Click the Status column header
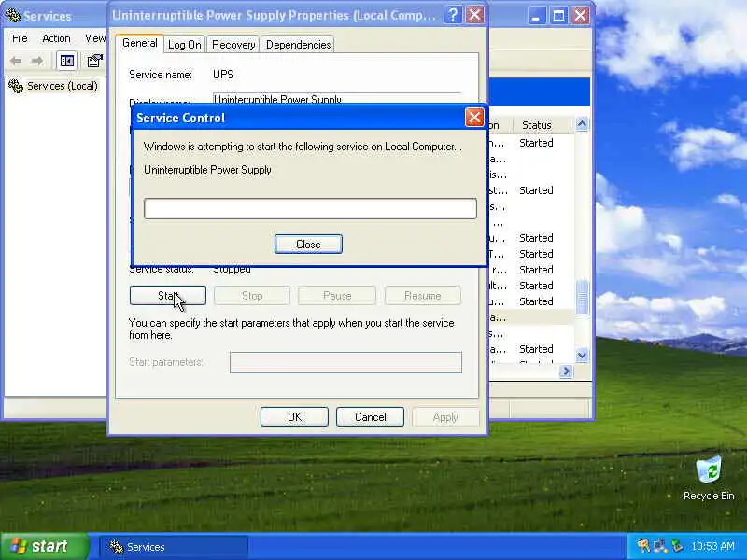This screenshot has height=560, width=747. (536, 125)
